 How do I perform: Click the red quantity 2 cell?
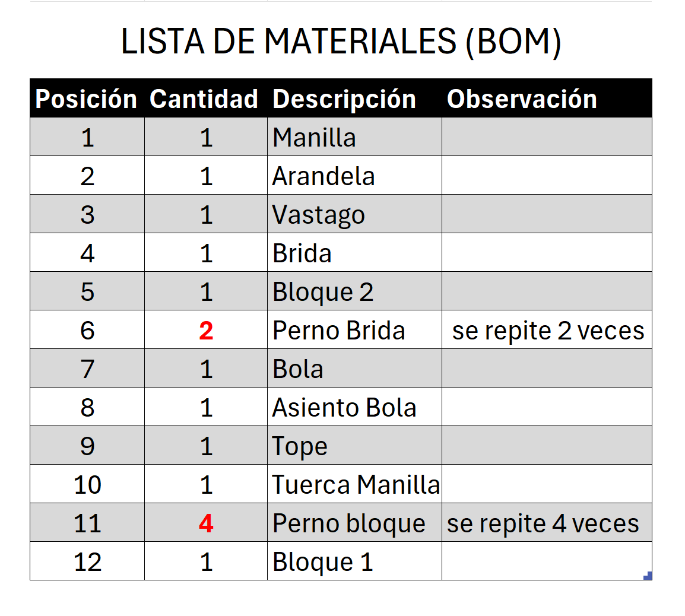pos(206,331)
